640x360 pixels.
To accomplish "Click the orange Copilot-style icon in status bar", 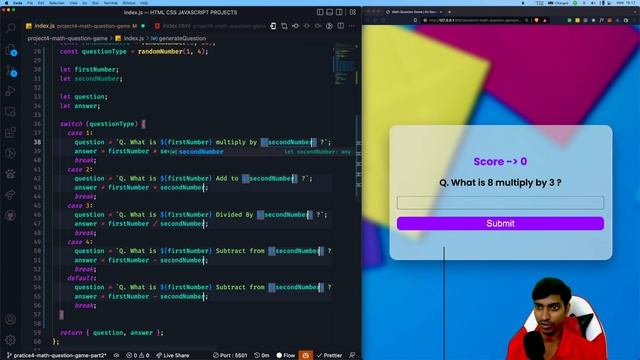I will coord(306,356).
